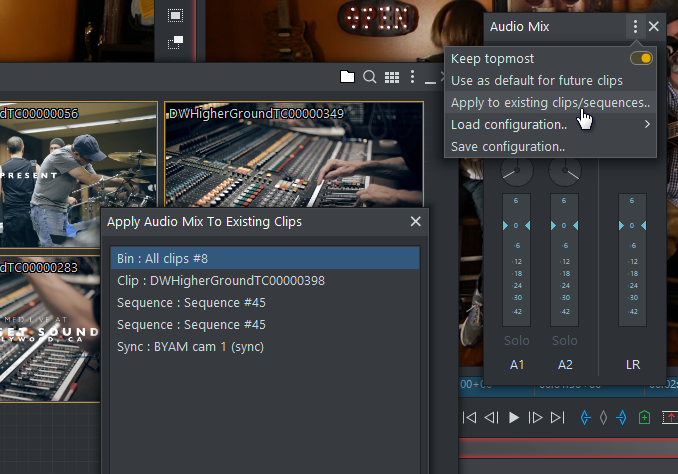Select Bin : All clips #8 row
Screen dimensions: 678x474
click(265, 259)
